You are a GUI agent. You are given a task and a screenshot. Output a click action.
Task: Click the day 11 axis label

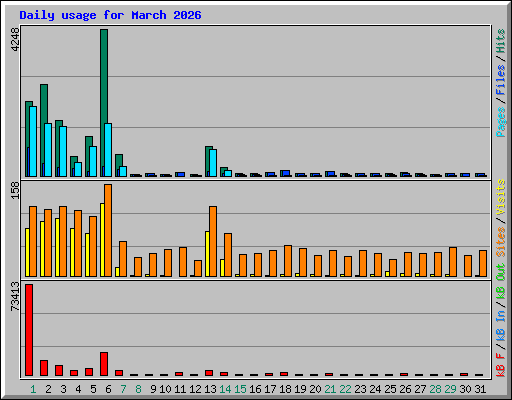coord(180,389)
